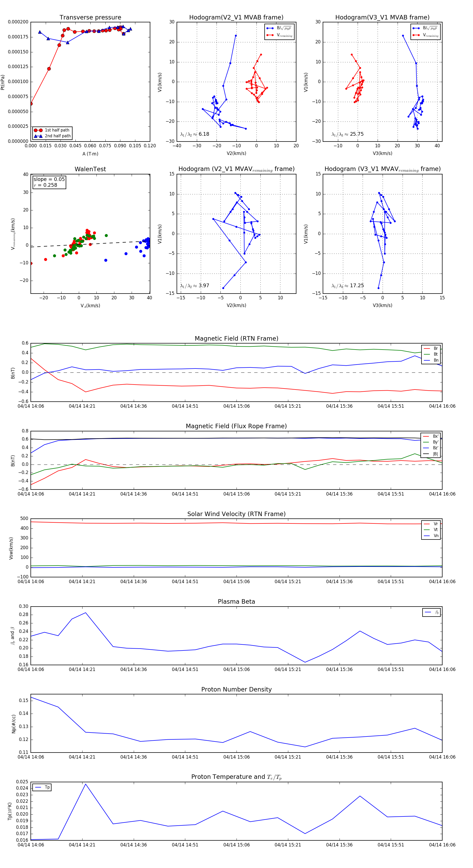Screen dimensions: 473x868
Task: Click the "Bx'" legend entry
Action: click(431, 436)
